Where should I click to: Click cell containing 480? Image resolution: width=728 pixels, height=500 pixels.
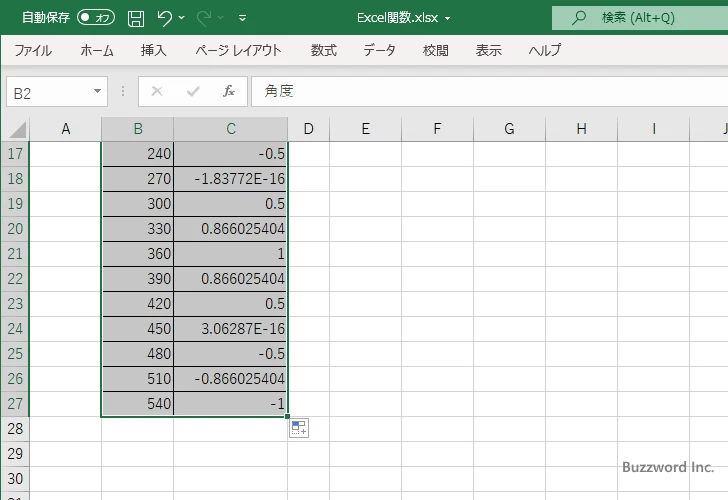coord(138,354)
